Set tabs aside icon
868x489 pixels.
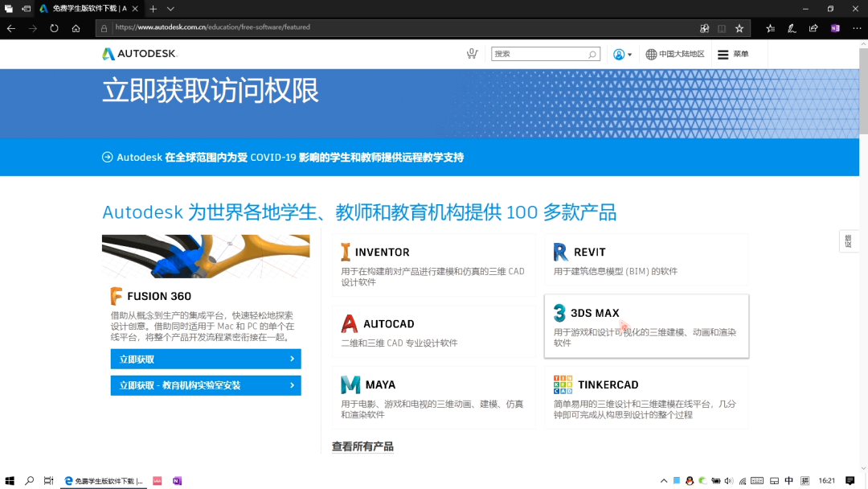tap(26, 9)
